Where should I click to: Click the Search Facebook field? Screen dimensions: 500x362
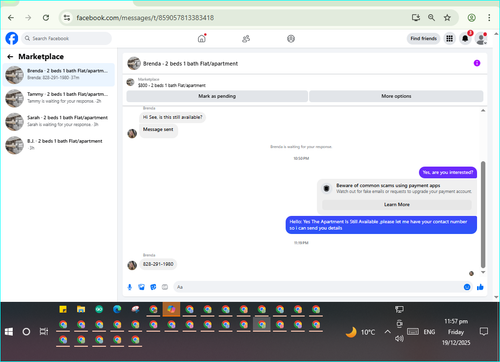(67, 38)
